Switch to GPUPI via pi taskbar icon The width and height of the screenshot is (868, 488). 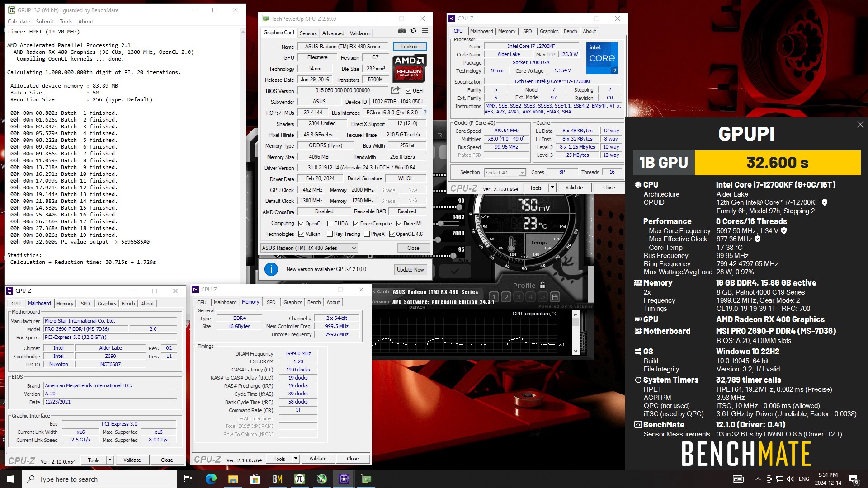pos(299,479)
